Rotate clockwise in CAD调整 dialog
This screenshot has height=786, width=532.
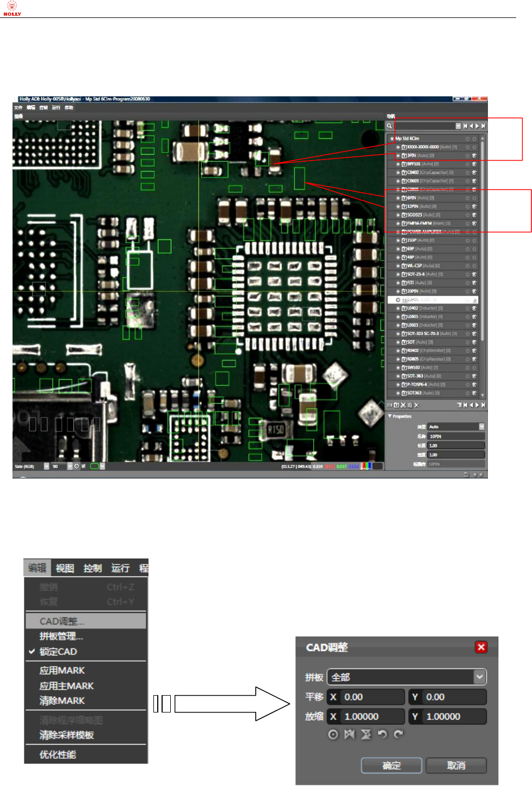(399, 734)
